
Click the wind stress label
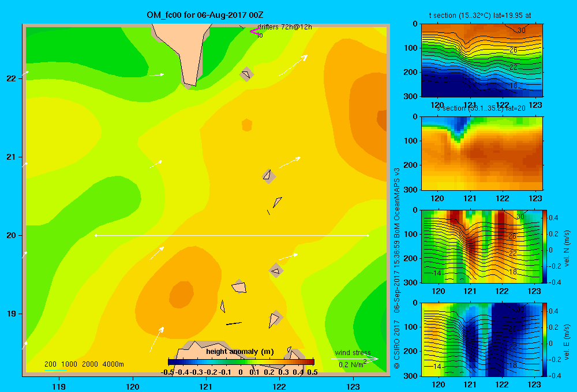point(353,353)
